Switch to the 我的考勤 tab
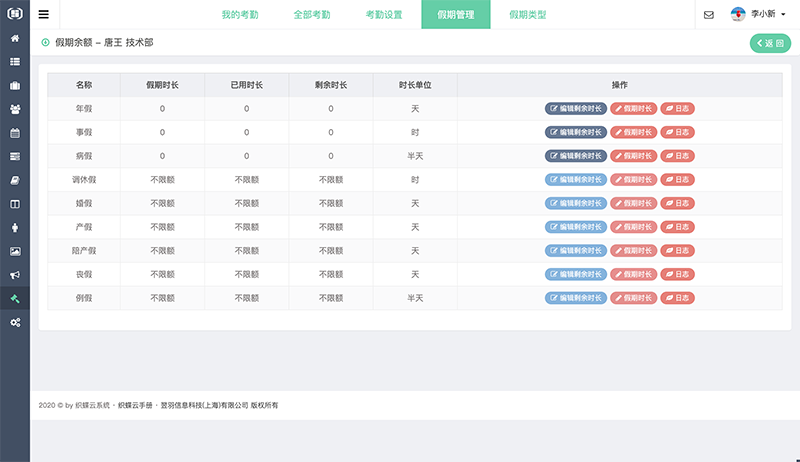The image size is (800, 462). (x=242, y=15)
